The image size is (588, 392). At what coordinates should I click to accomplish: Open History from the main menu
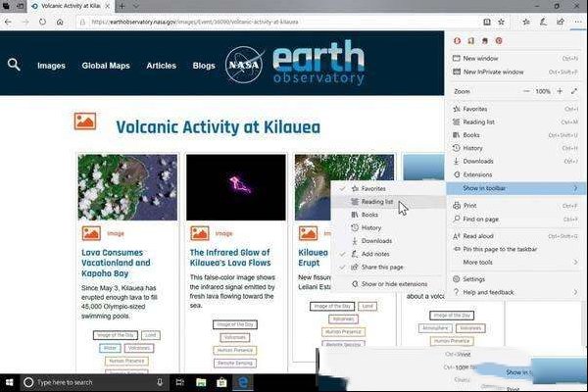click(x=516, y=148)
